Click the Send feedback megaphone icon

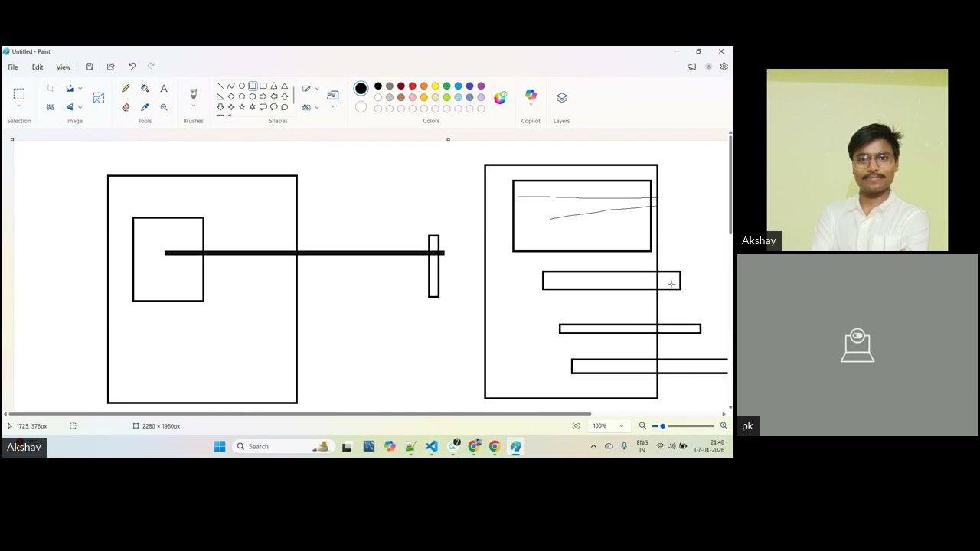[x=692, y=67]
